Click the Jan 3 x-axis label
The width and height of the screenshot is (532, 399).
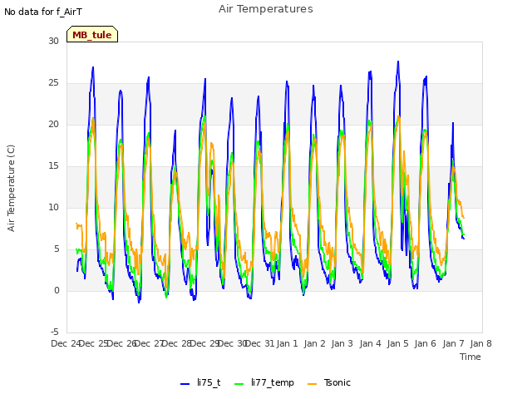[x=342, y=343]
